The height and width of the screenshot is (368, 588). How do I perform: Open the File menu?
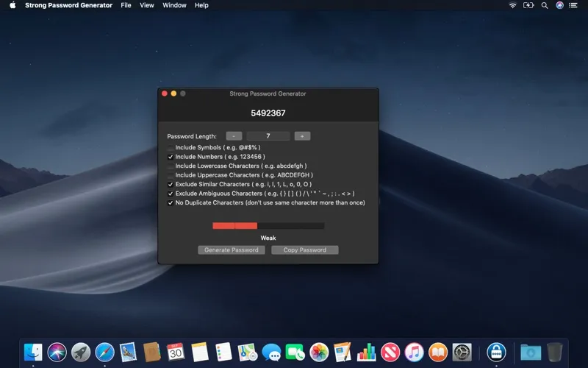126,5
